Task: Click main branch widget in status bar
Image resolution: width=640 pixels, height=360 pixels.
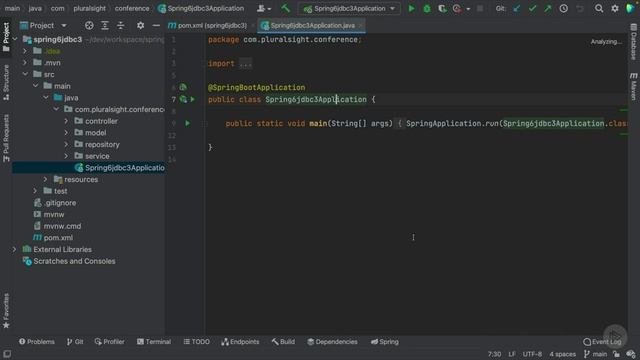Action: (596, 354)
